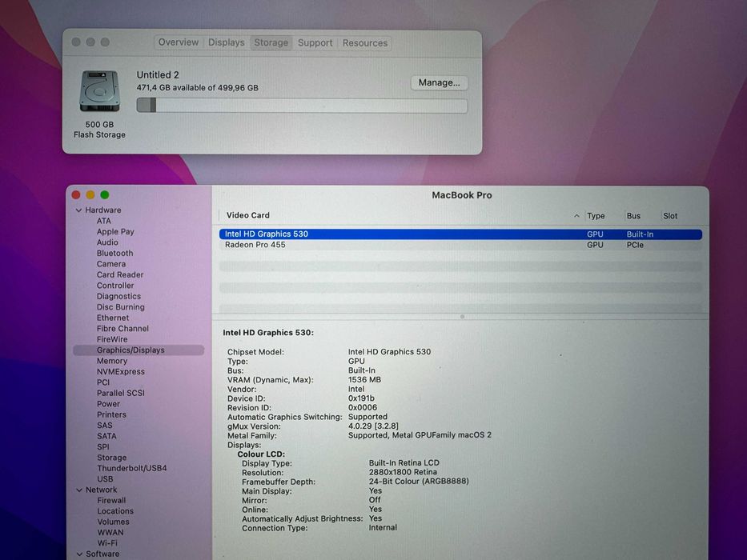Collapse the Network section
The height and width of the screenshot is (560, 747).
tap(79, 490)
